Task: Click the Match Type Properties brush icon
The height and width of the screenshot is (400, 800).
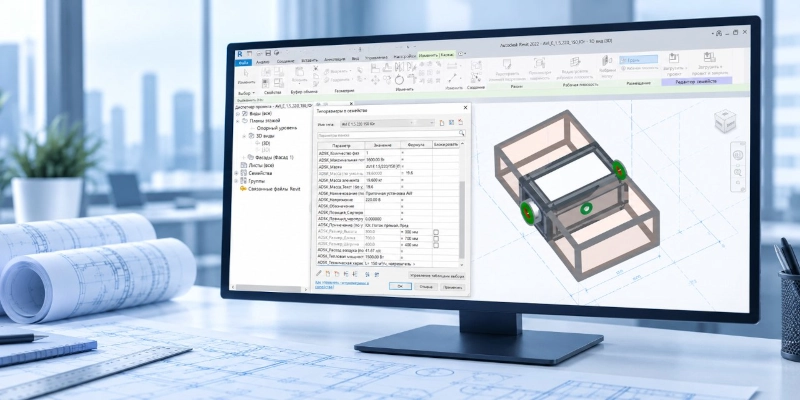Action: (315, 84)
